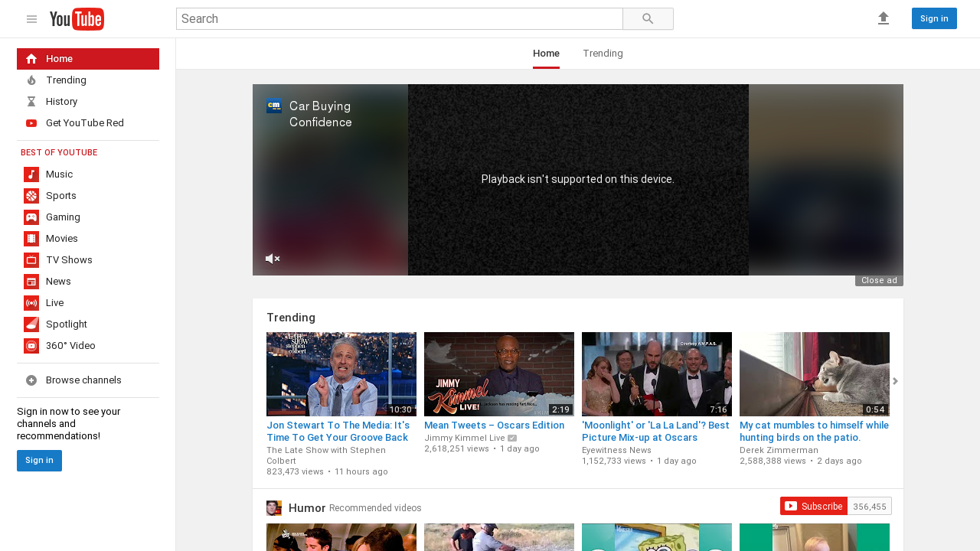Click the Sports basketball icon
The height and width of the screenshot is (551, 980).
(x=31, y=196)
